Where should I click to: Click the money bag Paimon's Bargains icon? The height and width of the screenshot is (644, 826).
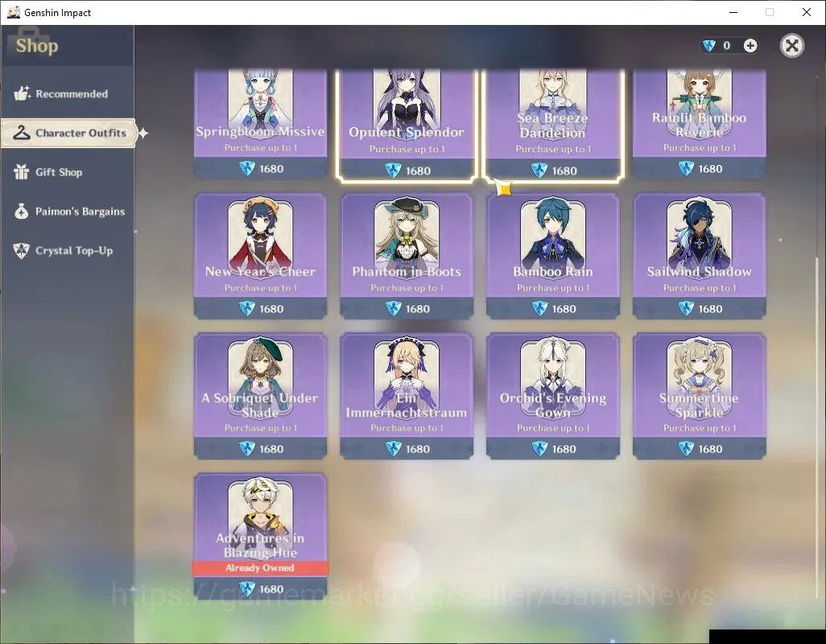click(22, 211)
